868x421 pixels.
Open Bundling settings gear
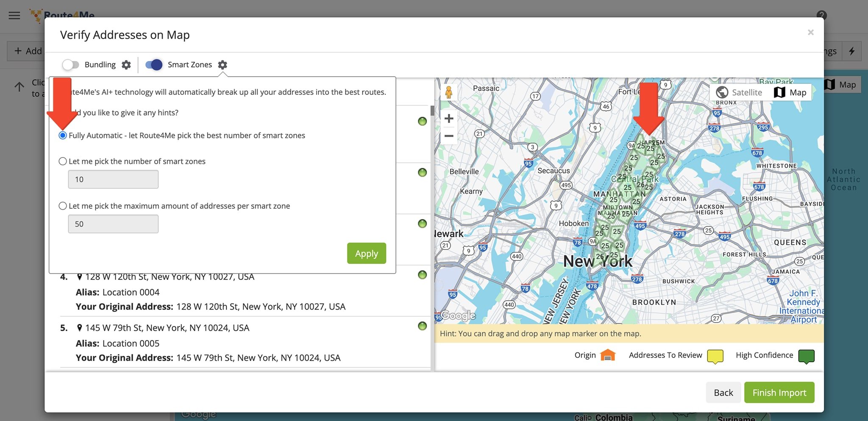[x=126, y=65]
